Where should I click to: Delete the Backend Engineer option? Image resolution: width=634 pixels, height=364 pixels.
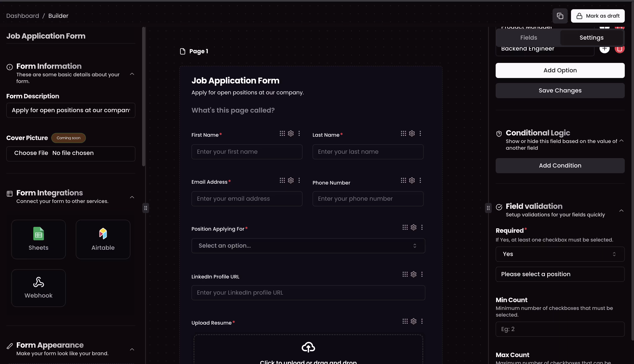[620, 48]
